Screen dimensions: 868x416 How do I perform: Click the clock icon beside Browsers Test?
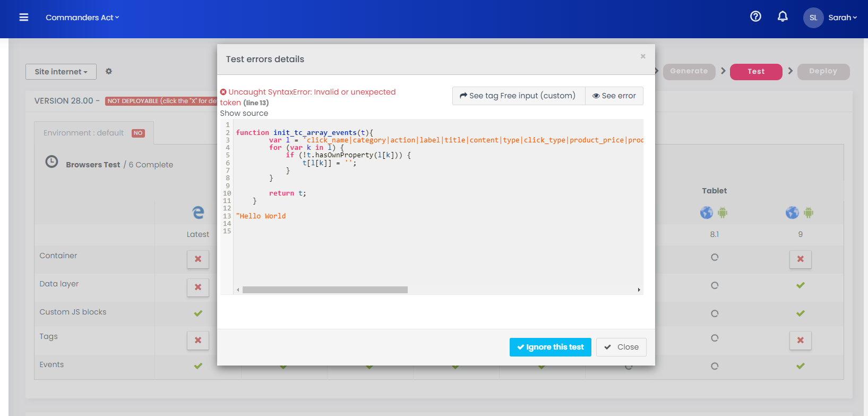(51, 162)
